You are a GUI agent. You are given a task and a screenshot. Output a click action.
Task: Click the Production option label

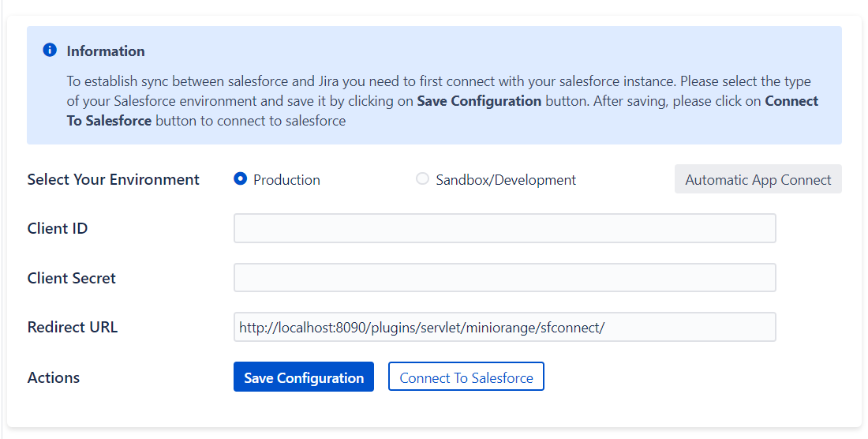pos(286,180)
